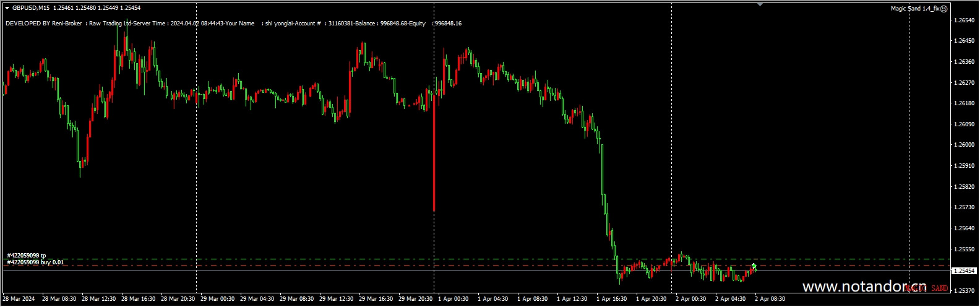Viewport: 980px width, 307px height.
Task: Click the current price tag 1.25454
Action: click(x=965, y=271)
